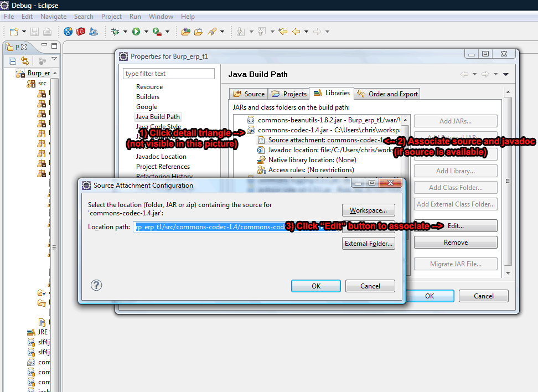Click External Folder... button
This screenshot has height=392, width=538.
[369, 243]
